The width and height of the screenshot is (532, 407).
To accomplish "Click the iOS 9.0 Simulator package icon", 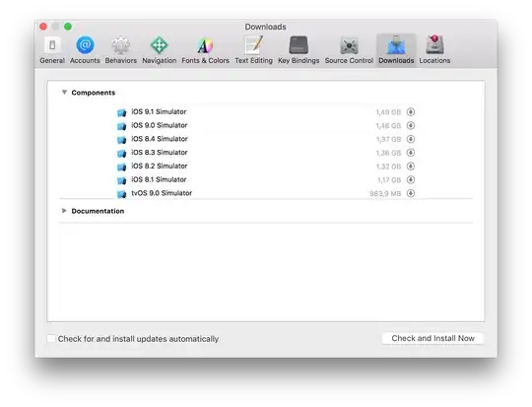I will click(x=121, y=126).
